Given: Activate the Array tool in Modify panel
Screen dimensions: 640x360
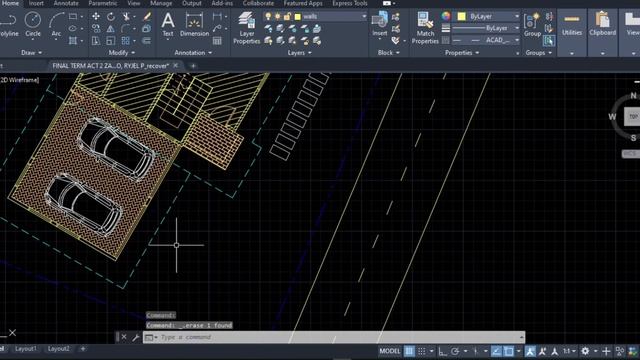Looking at the screenshot, I should 125,40.
